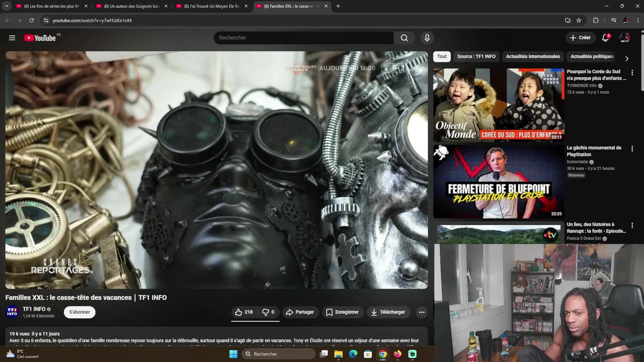Viewport: 644px width, 362px height.
Task: Open the tab search dropdown arrow
Action: [7, 6]
